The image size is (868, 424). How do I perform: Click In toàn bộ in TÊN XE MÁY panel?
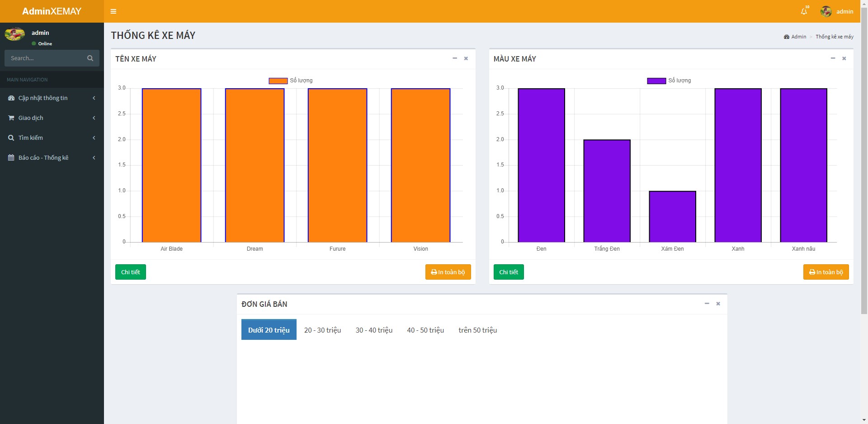pyautogui.click(x=448, y=272)
